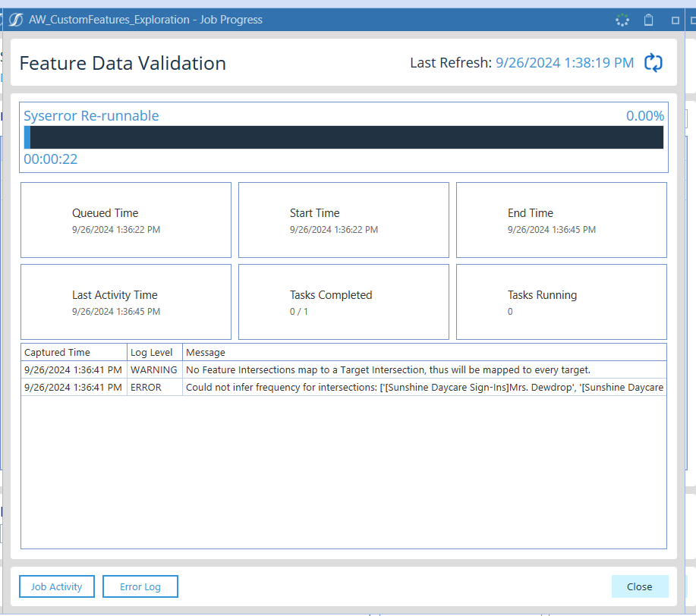Select the ERROR log message row
The width and height of the screenshot is (696, 616).
tap(424, 387)
